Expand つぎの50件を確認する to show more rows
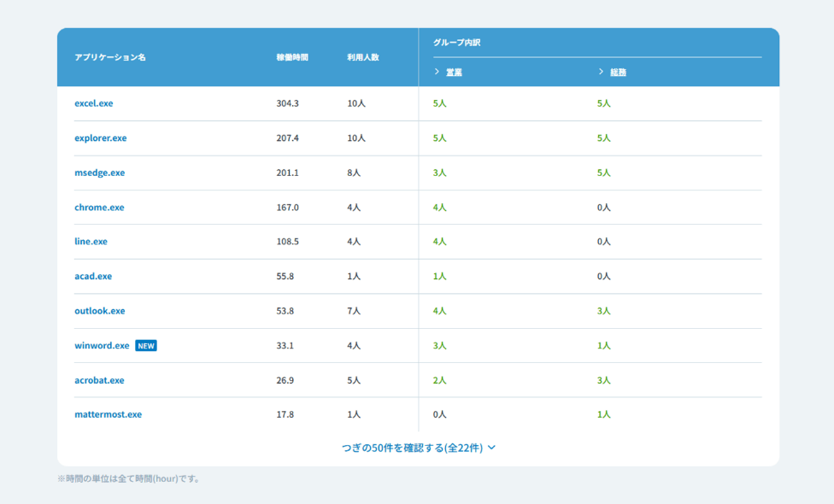834x504 pixels. point(416,446)
